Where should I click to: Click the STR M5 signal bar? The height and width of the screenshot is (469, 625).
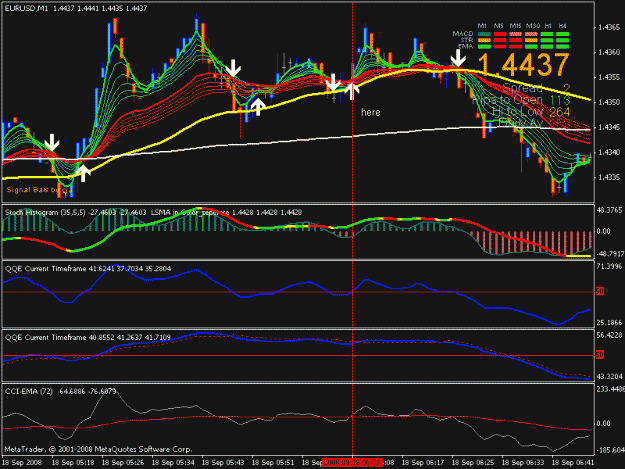click(500, 40)
